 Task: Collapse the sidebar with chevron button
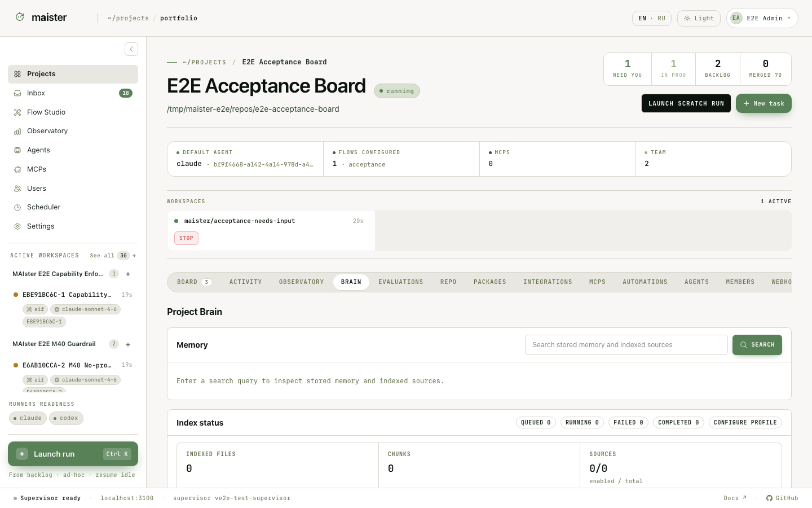tap(131, 49)
